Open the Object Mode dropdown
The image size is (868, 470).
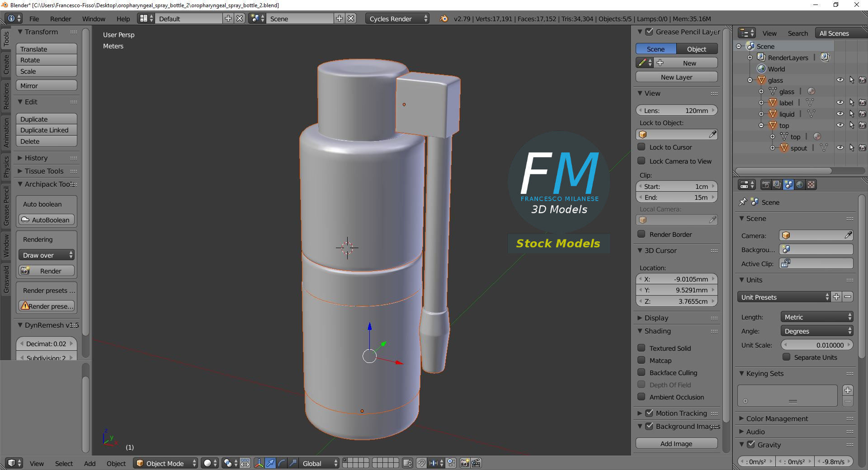pos(165,463)
